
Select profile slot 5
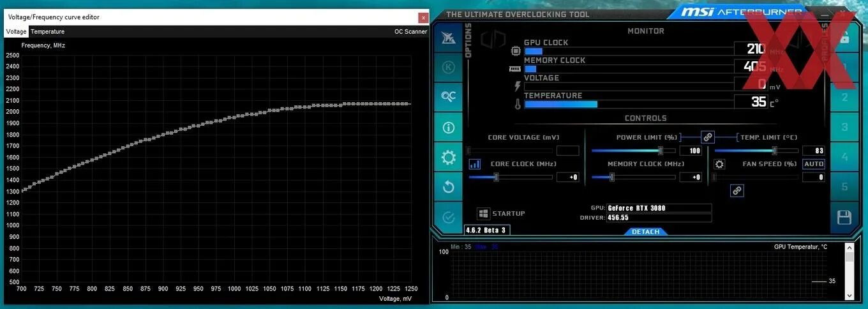pyautogui.click(x=844, y=187)
